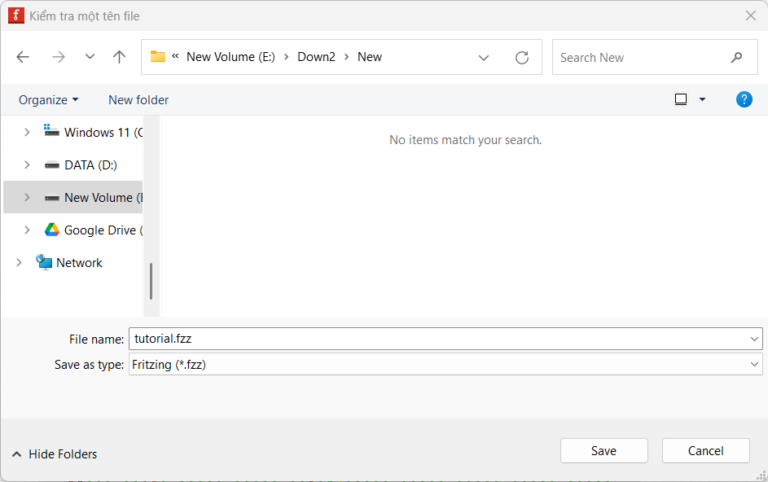Click Fritzing app icon in title bar

coord(16,16)
